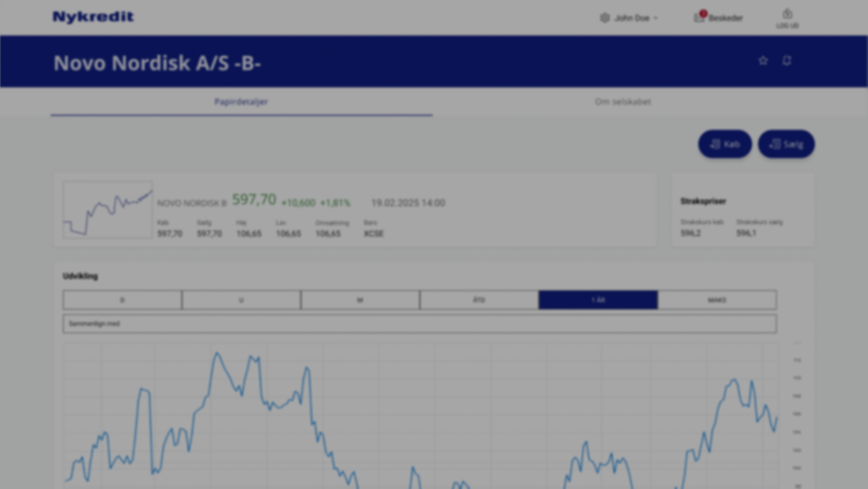Open the Sammenlign med dropdown
The height and width of the screenshot is (489, 868).
(419, 324)
